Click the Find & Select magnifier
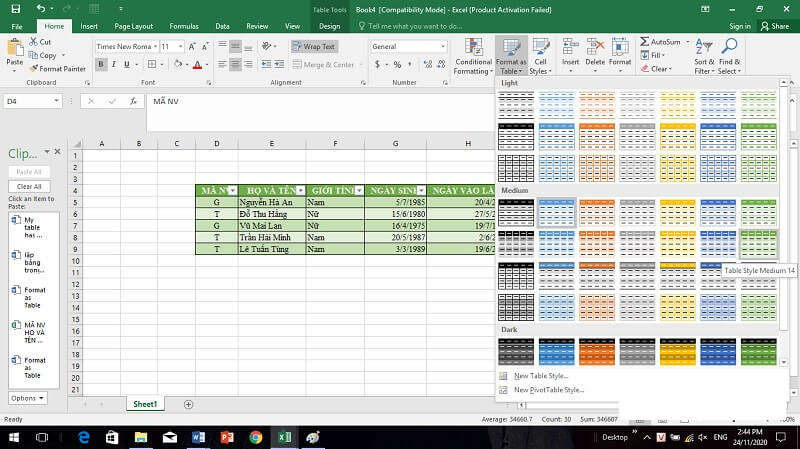The height and width of the screenshot is (449, 800). tap(729, 56)
